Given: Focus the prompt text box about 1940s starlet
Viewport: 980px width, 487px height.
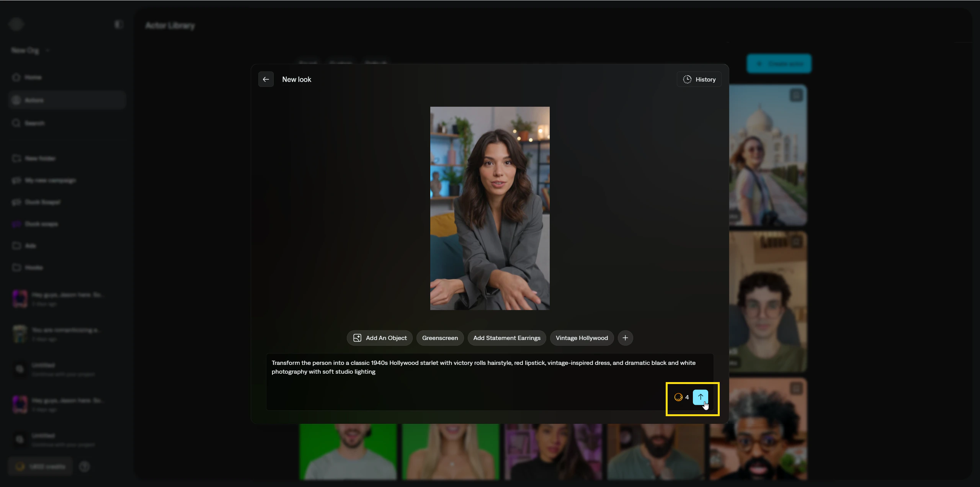Looking at the screenshot, I should (x=490, y=382).
